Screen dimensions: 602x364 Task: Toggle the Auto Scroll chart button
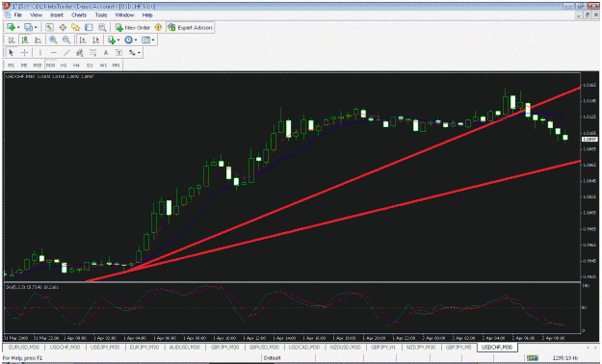pyautogui.click(x=83, y=39)
